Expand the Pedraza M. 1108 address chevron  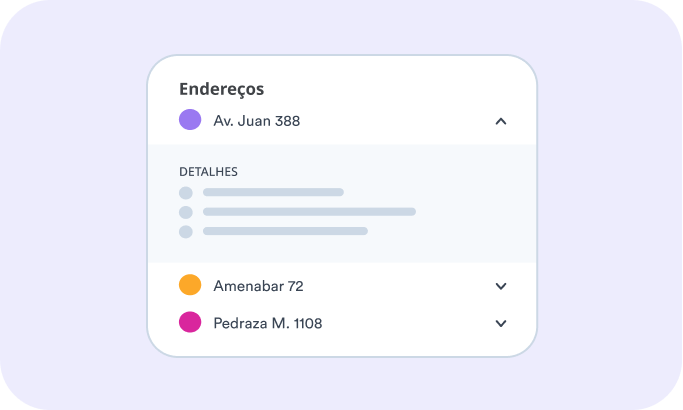pyautogui.click(x=501, y=323)
